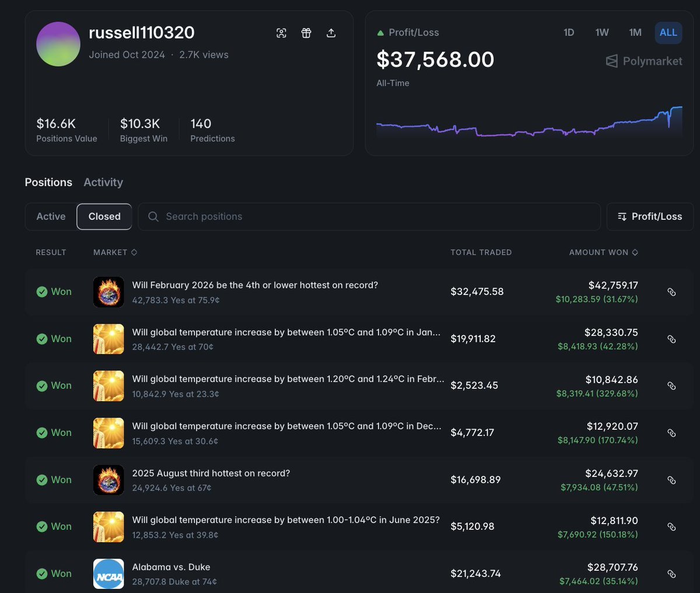Open the Alabama vs. Duke market
The image size is (700, 593).
[171, 567]
